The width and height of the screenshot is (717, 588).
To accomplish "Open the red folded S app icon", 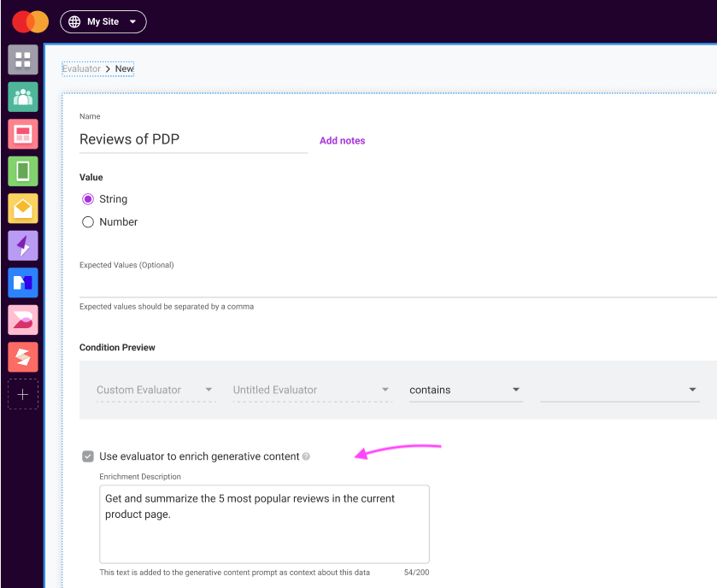I will pos(23,357).
